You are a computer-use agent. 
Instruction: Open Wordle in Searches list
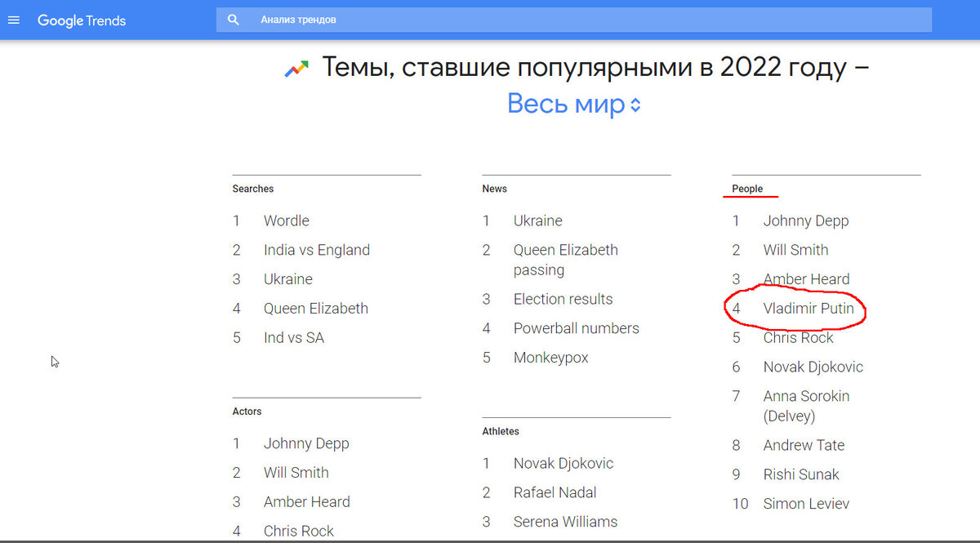point(287,220)
